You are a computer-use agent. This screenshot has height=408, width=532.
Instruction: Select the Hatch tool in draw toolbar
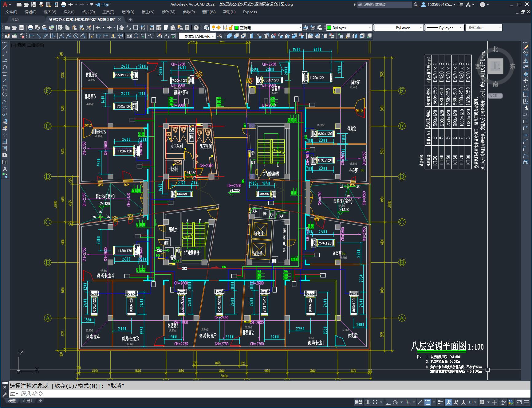(x=5, y=142)
